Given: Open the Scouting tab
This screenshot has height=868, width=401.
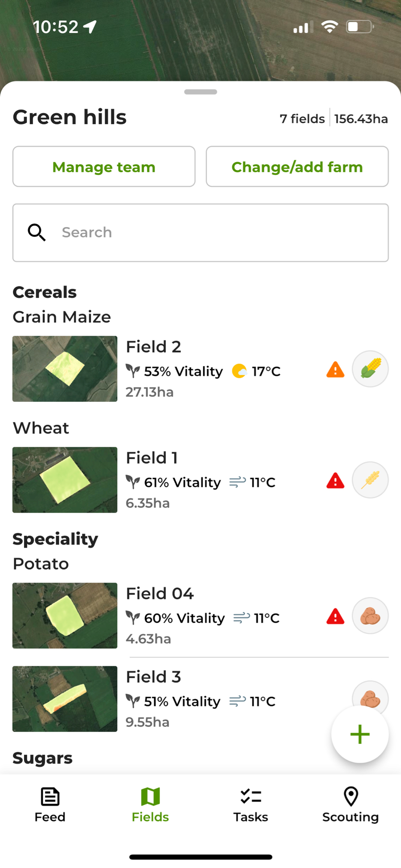Looking at the screenshot, I should point(351,805).
